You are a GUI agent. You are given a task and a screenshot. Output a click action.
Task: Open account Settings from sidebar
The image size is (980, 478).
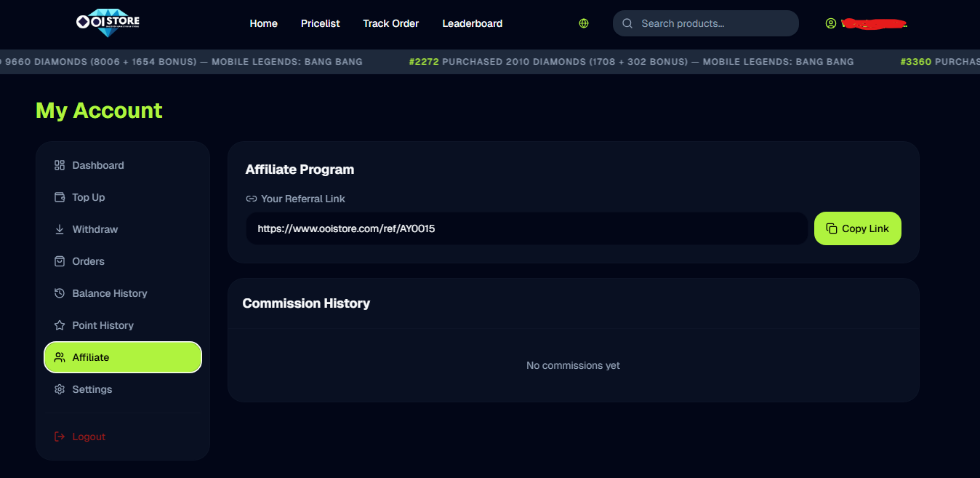[123, 389]
